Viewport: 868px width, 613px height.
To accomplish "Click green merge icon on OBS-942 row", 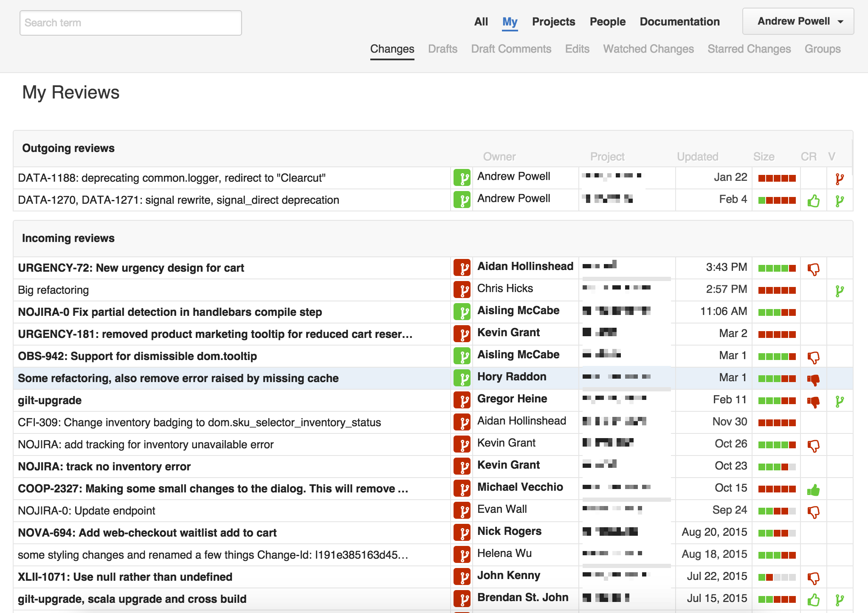I will click(x=462, y=356).
